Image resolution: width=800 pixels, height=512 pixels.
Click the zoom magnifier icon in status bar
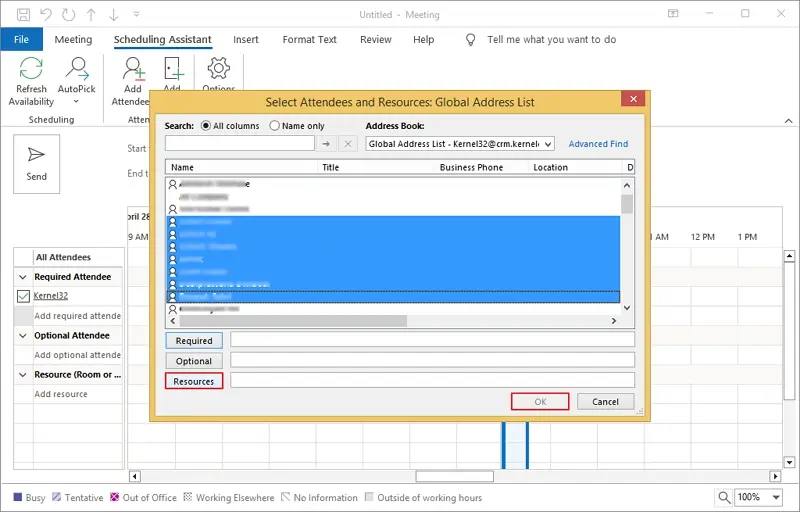723,497
